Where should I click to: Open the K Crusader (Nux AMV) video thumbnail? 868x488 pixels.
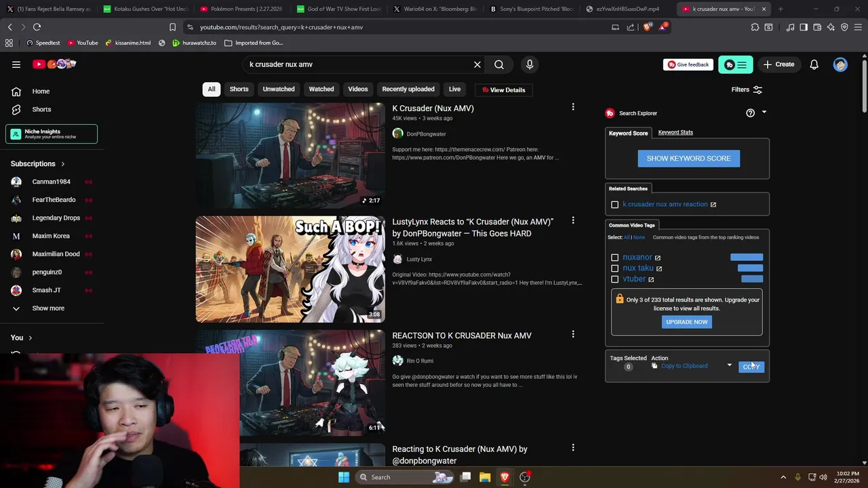[x=290, y=156]
